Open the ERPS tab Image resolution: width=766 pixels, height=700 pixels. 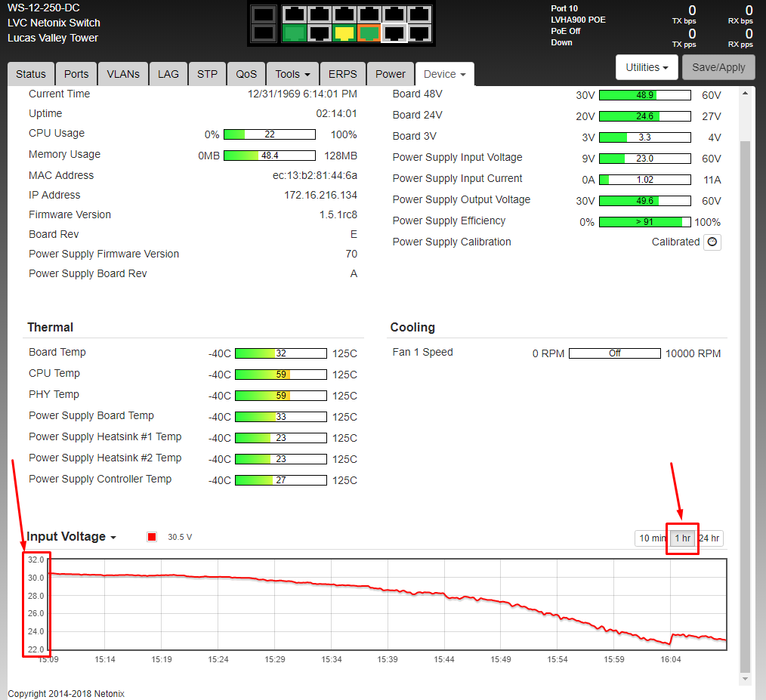pos(342,74)
